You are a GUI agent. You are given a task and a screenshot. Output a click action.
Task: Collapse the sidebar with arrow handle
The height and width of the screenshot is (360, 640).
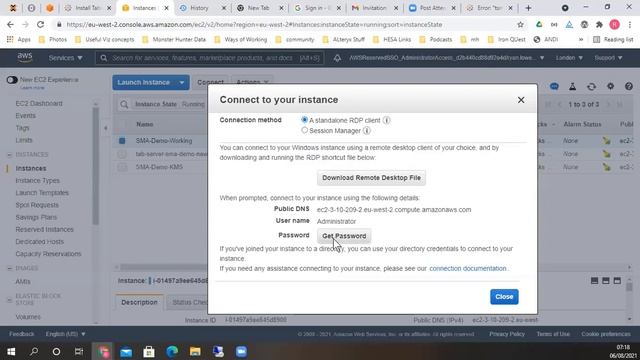[x=105, y=128]
